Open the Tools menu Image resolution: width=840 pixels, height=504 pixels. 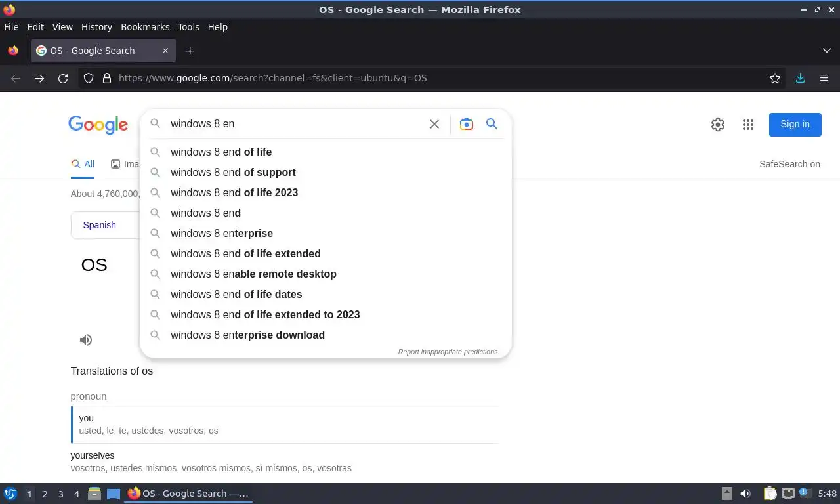point(188,27)
